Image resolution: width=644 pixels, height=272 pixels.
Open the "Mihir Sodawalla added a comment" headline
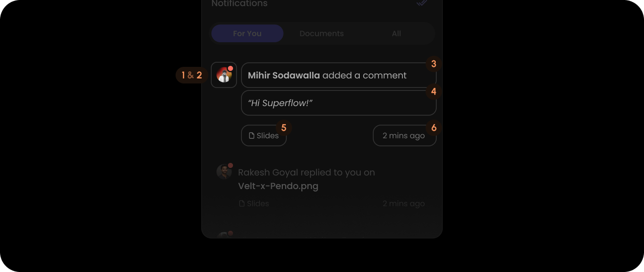coord(327,75)
